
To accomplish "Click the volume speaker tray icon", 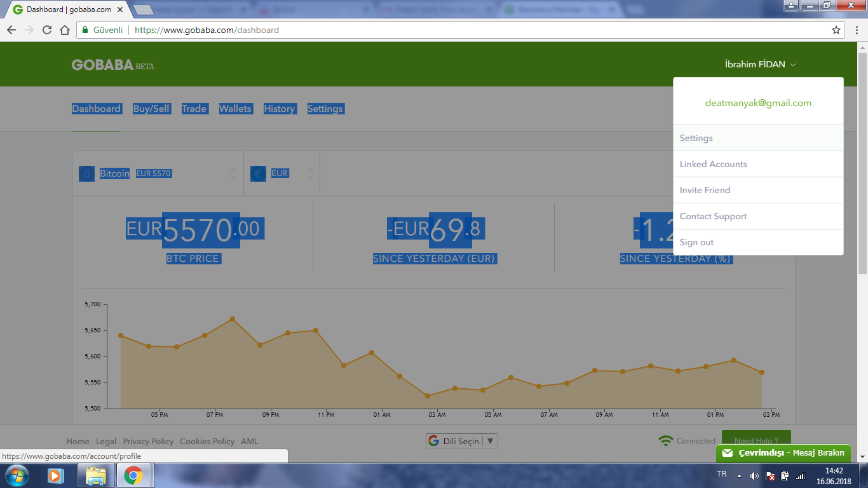I will point(754,475).
